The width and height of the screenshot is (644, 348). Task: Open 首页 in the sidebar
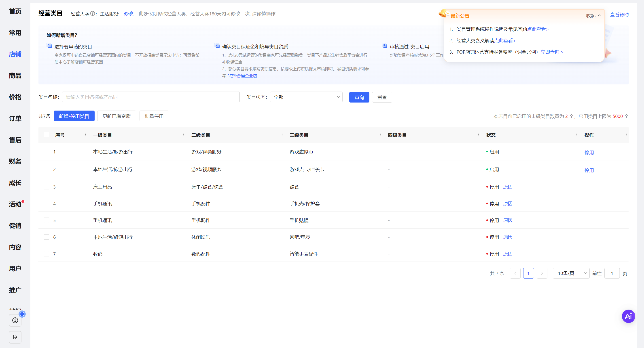point(15,11)
